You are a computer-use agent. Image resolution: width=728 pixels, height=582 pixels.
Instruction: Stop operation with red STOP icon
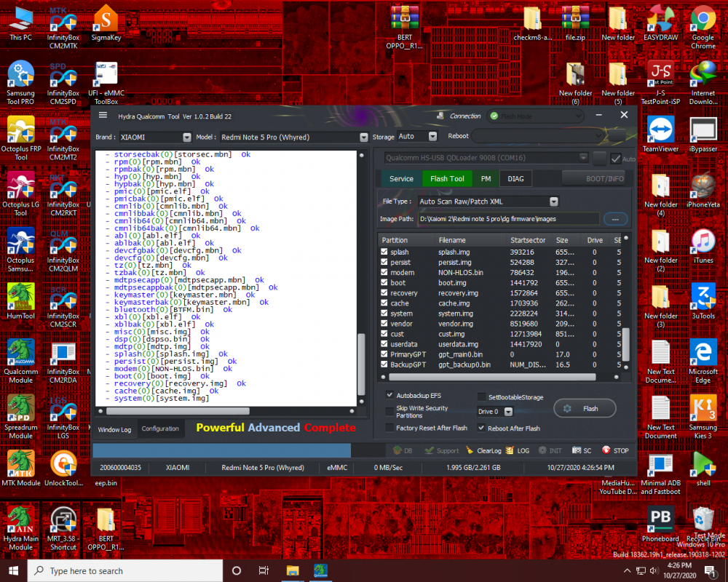click(x=615, y=450)
